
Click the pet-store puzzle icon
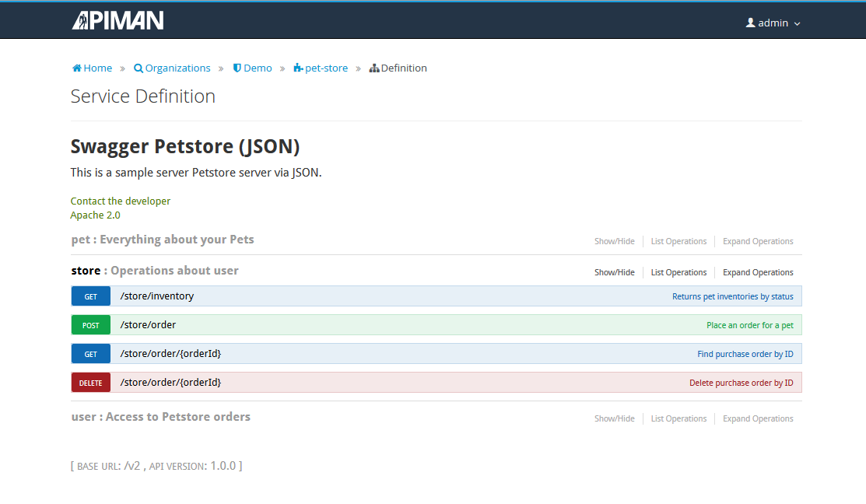298,68
